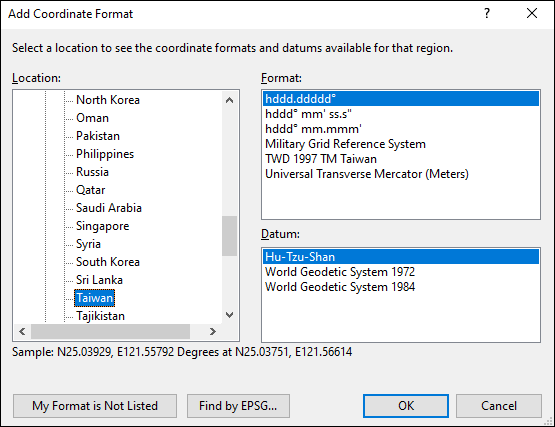Choose World Geodetic System 1984 datum
This screenshot has width=555, height=427.
[401, 287]
